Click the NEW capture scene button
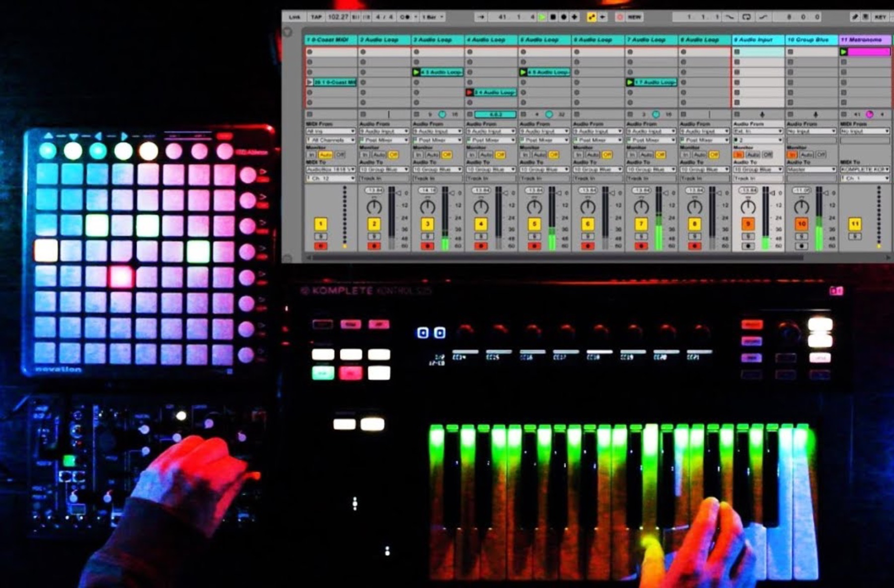 tap(634, 17)
